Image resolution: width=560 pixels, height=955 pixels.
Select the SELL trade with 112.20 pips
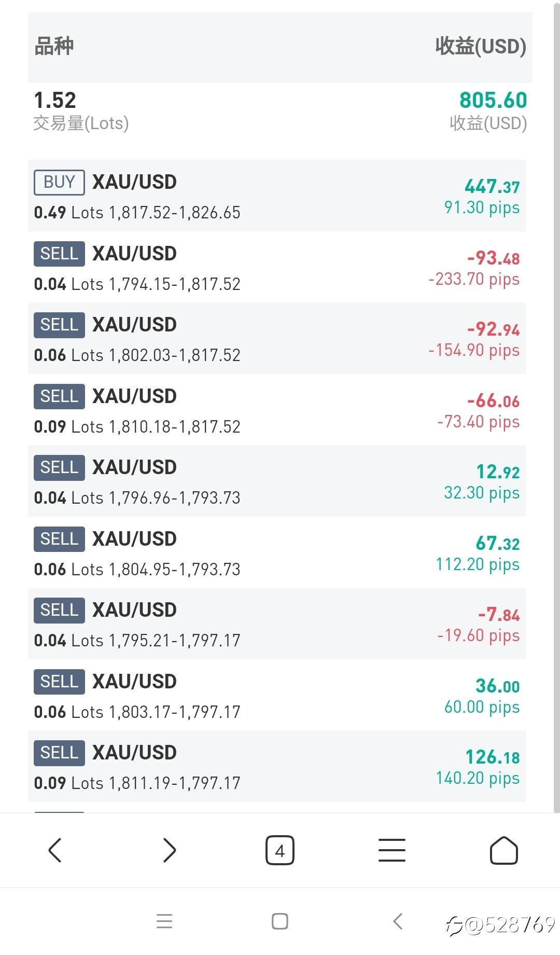pyautogui.click(x=277, y=553)
